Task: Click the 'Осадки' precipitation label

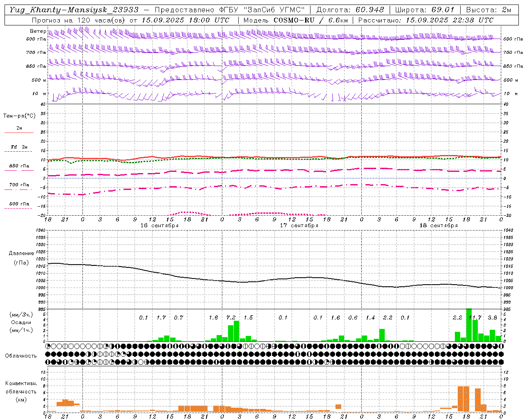Action: click(21, 322)
